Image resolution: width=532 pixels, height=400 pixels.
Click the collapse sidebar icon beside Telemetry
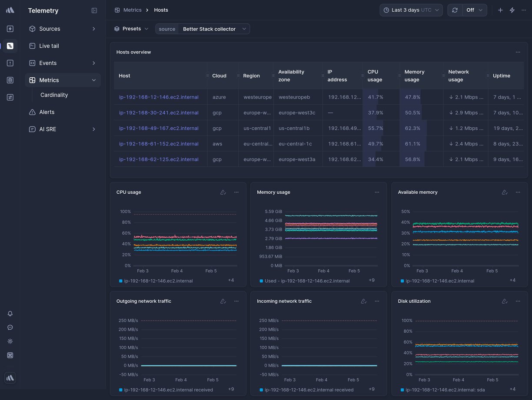pyautogui.click(x=94, y=10)
